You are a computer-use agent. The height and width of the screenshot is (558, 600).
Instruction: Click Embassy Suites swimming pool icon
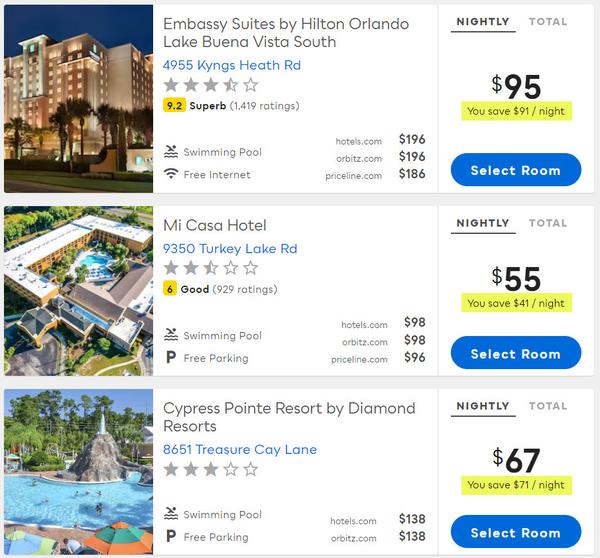coord(171,152)
